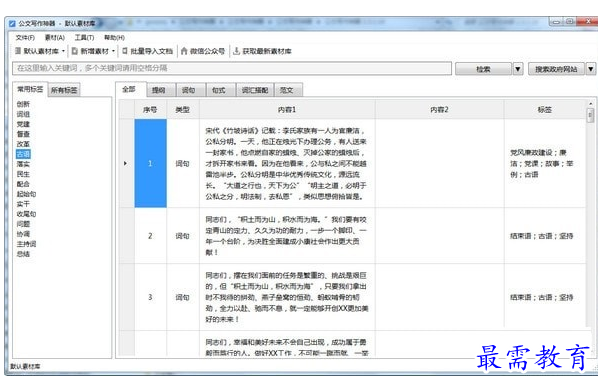This screenshot has width=598, height=389.
Task: Click the 类型 column header
Action: (183, 109)
